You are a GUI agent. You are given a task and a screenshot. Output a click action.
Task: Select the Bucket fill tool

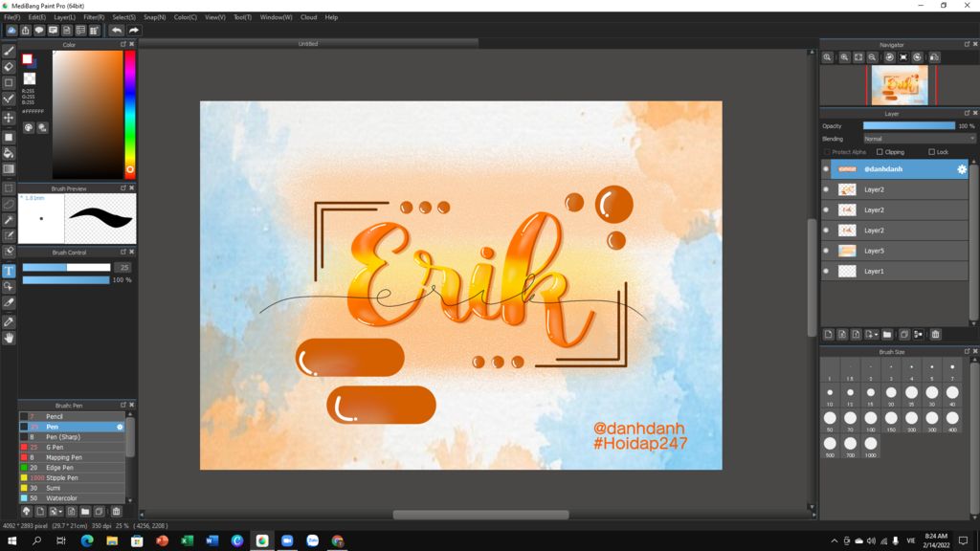pyautogui.click(x=9, y=153)
